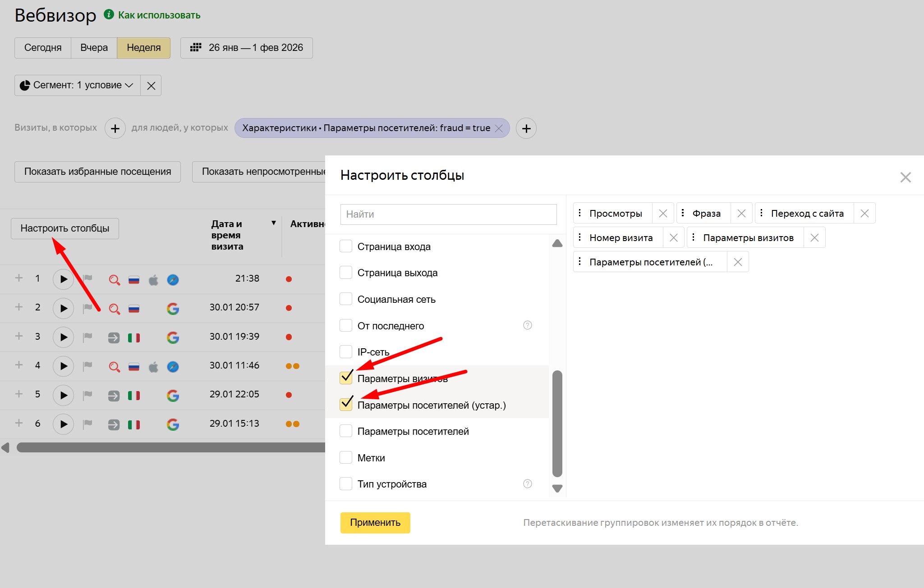The image size is (924, 588).
Task: Remove the Номер визита column chip
Action: pos(674,237)
